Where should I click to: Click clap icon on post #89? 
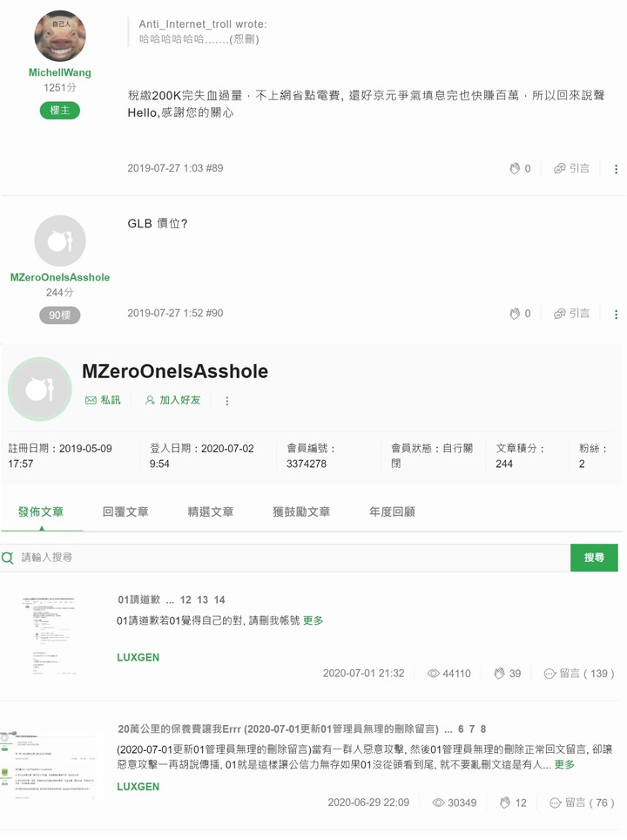pyautogui.click(x=515, y=169)
